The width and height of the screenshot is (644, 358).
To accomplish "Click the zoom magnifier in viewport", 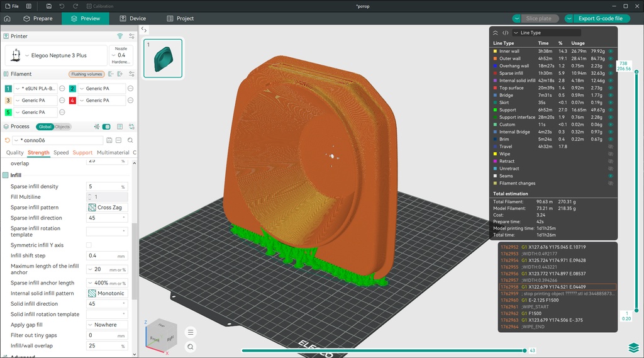I will (191, 347).
